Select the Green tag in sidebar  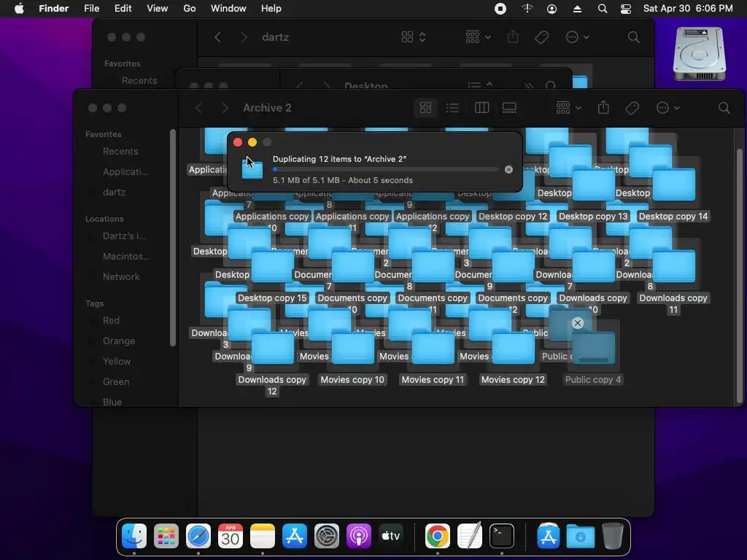tap(116, 382)
